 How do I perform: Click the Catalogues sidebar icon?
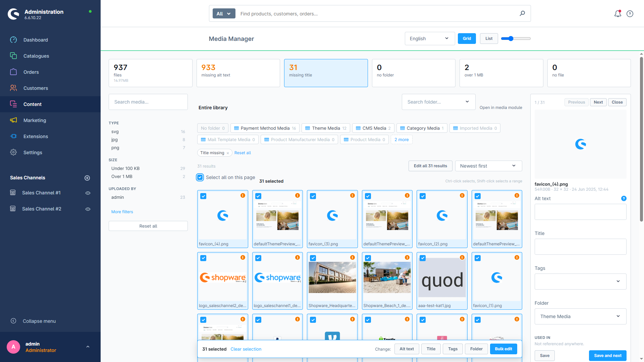13,56
